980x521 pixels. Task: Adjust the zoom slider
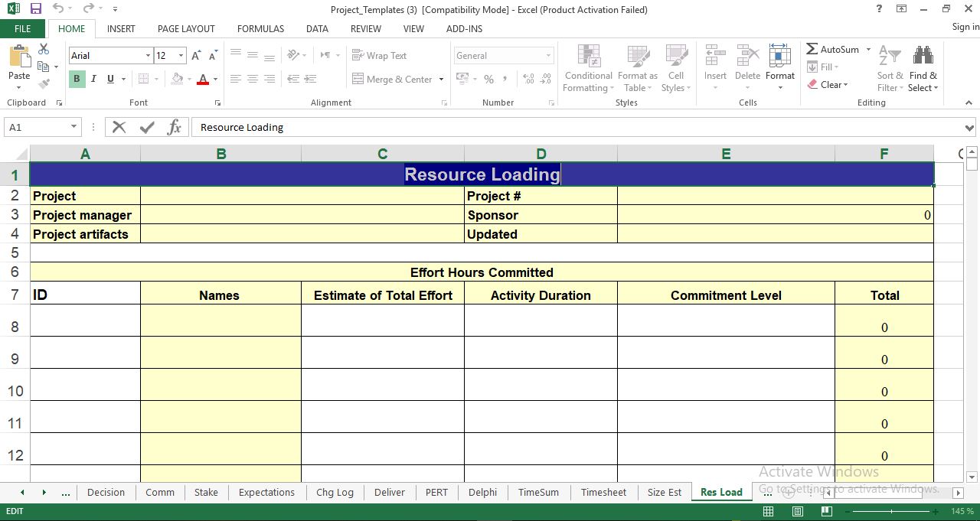pyautogui.click(x=892, y=510)
